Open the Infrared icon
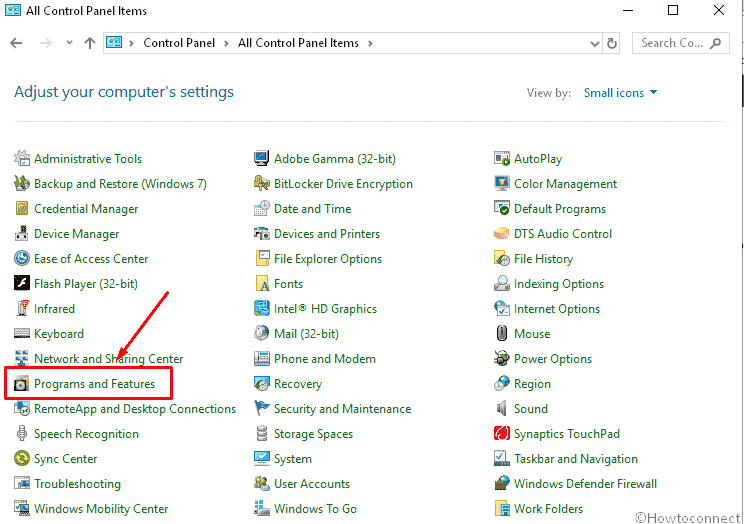The height and width of the screenshot is (524, 744). click(22, 309)
